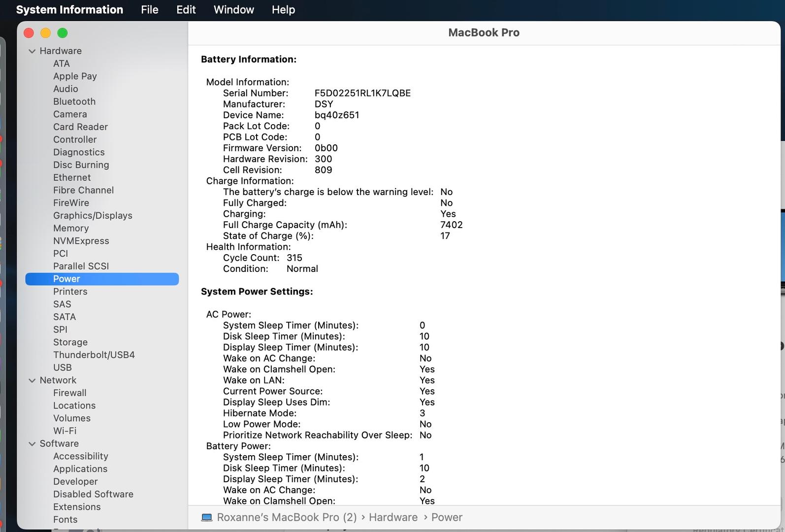Select Memory in the sidebar

click(x=71, y=228)
